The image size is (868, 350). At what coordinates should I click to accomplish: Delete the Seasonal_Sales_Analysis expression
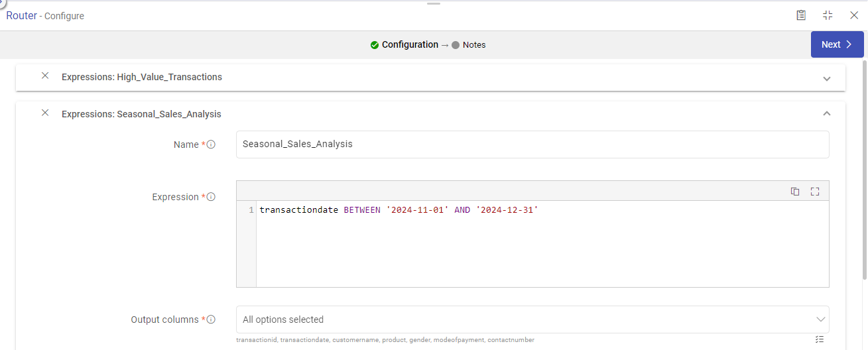tap(45, 113)
